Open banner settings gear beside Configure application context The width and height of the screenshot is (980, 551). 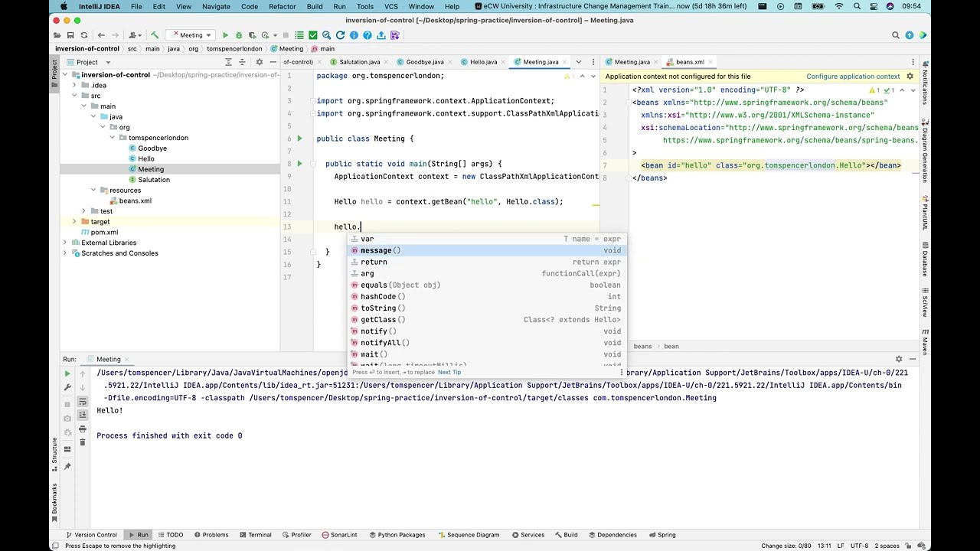[x=910, y=77]
